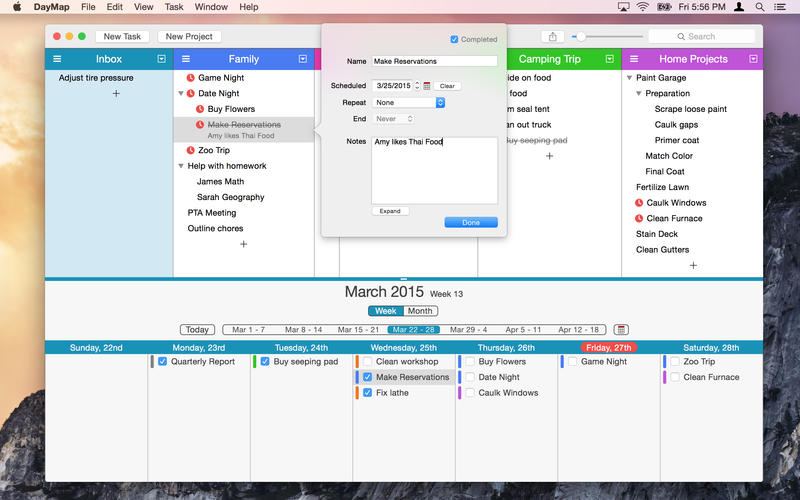The height and width of the screenshot is (500, 800).
Task: Select the Week view tab
Action: click(x=386, y=311)
